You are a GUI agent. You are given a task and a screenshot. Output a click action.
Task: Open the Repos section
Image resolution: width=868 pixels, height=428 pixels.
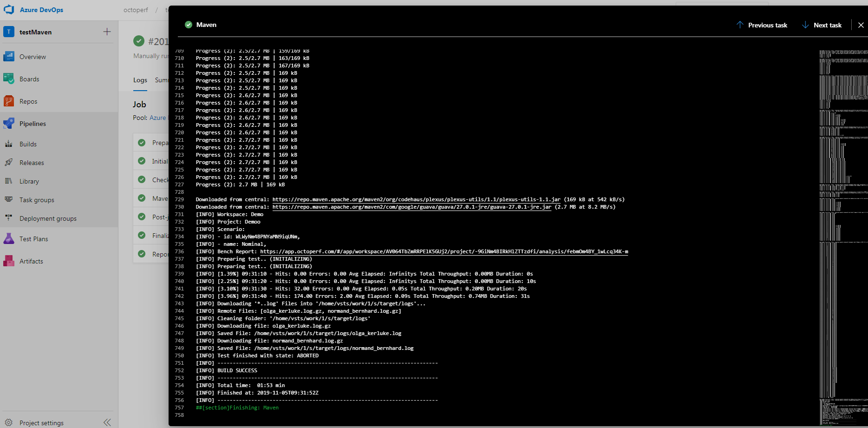[x=28, y=101]
